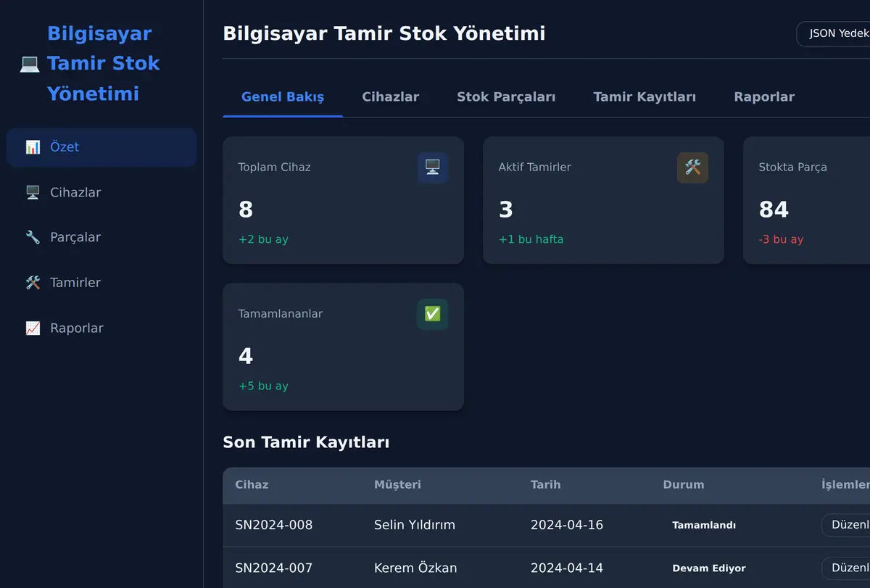Click the Tamirler tools icon in sidebar

click(33, 283)
